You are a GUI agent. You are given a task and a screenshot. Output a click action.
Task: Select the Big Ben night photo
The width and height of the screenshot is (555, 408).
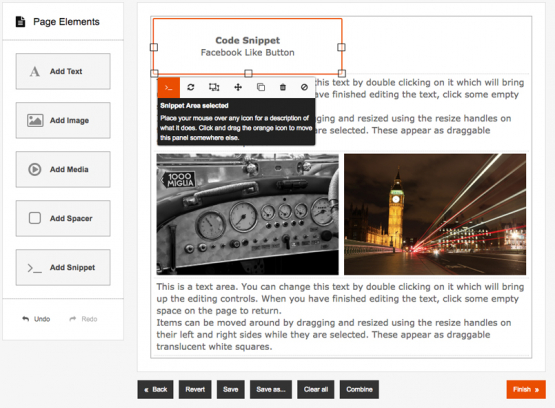click(435, 214)
